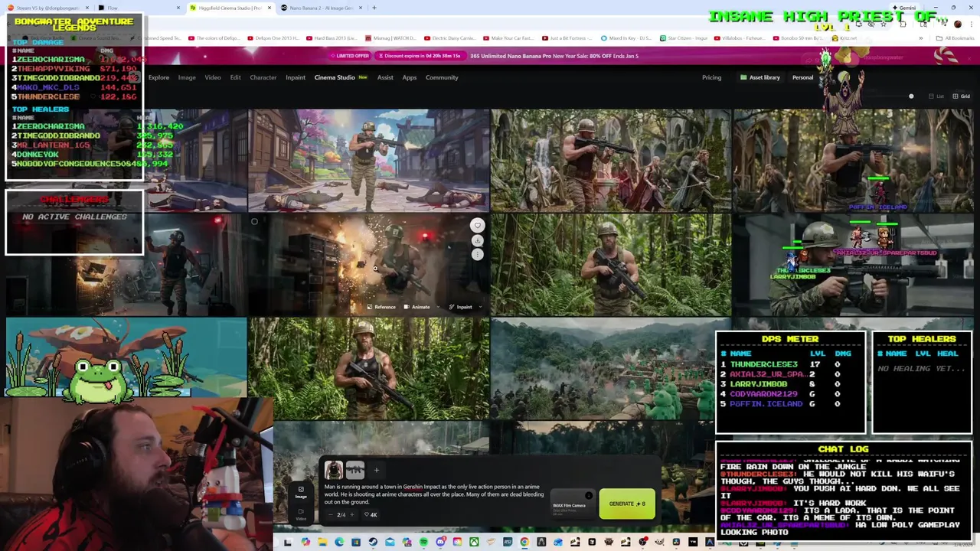This screenshot has width=980, height=551.
Task: Change the 4K resolution setting
Action: 371,514
